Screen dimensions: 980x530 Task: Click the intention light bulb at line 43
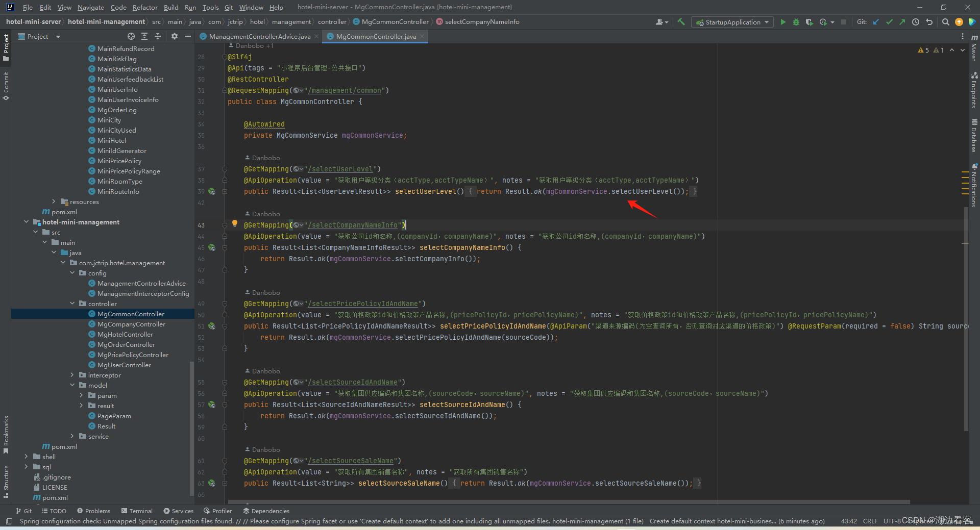click(x=235, y=223)
